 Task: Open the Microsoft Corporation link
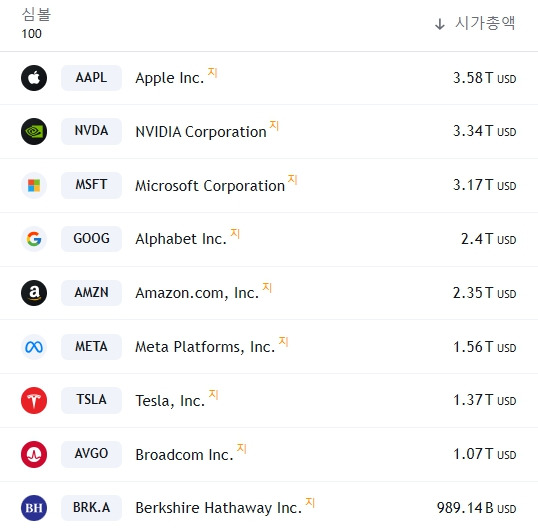(210, 186)
